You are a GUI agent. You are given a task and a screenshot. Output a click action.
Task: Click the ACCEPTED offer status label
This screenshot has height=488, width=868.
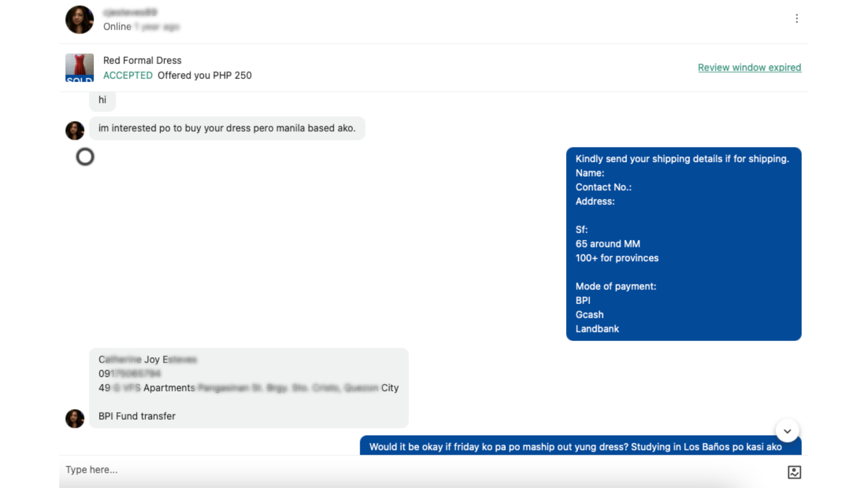click(x=127, y=75)
